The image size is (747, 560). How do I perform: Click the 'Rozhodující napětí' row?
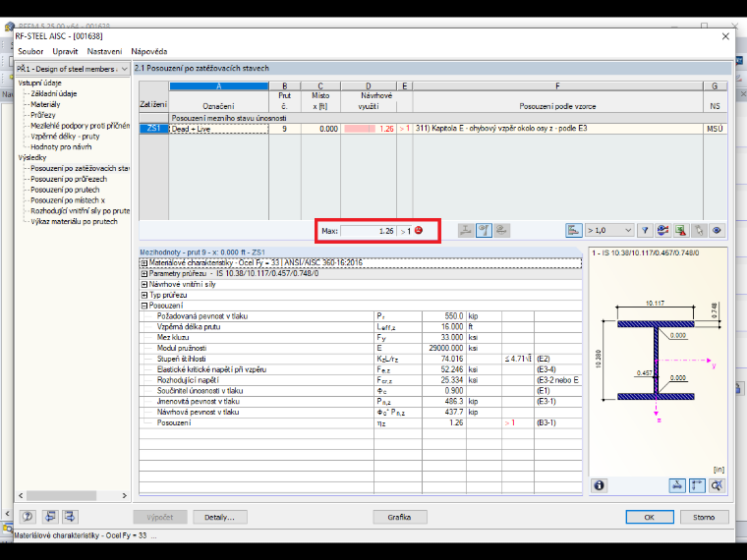point(361,380)
